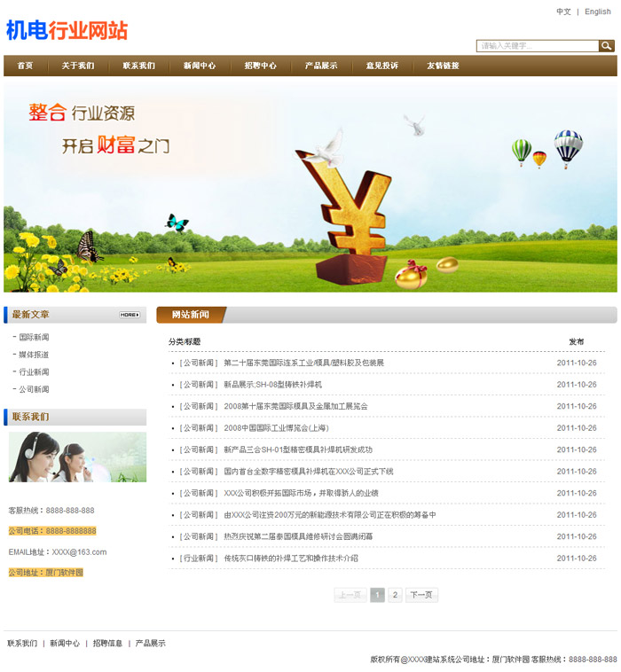Select 招聘中心 navigation menu item

coord(260,66)
